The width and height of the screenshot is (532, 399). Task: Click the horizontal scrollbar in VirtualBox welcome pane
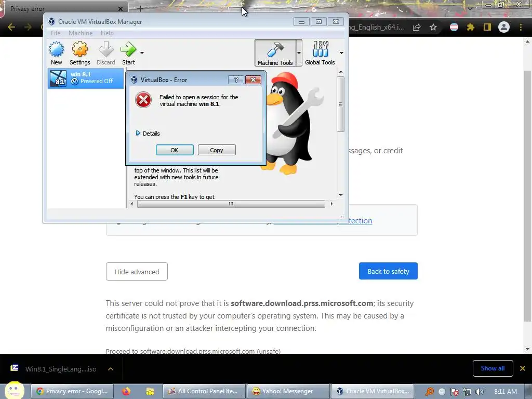(231, 204)
